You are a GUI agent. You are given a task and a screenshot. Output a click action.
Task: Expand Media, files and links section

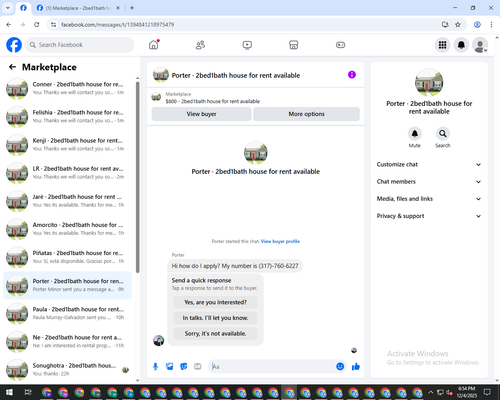click(429, 199)
